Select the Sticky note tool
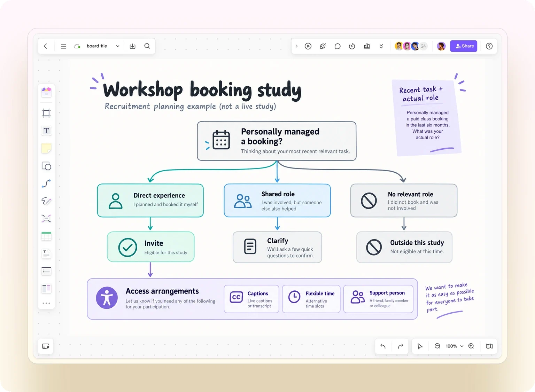This screenshot has height=392, width=535. click(46, 148)
